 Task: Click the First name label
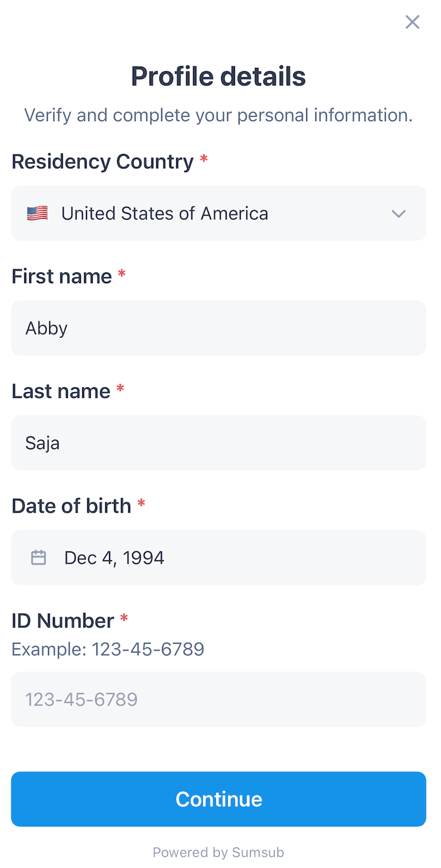click(x=62, y=276)
